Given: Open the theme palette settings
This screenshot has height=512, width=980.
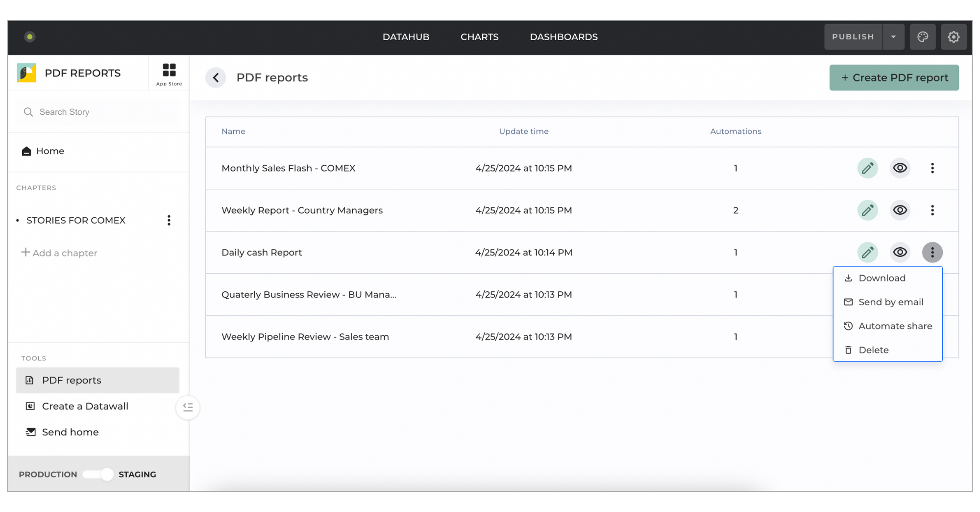Looking at the screenshot, I should pos(923,37).
